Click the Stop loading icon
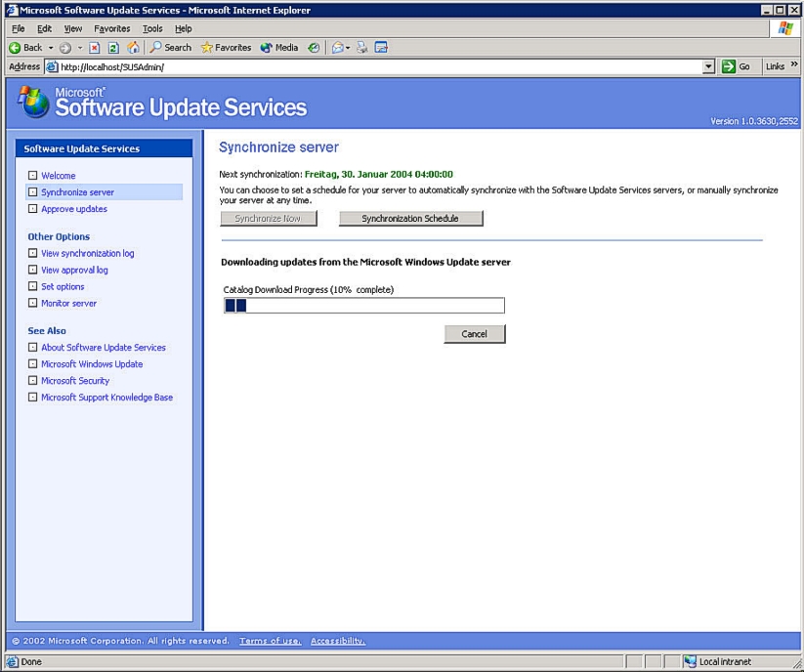The height and width of the screenshot is (672, 804). (x=95, y=48)
